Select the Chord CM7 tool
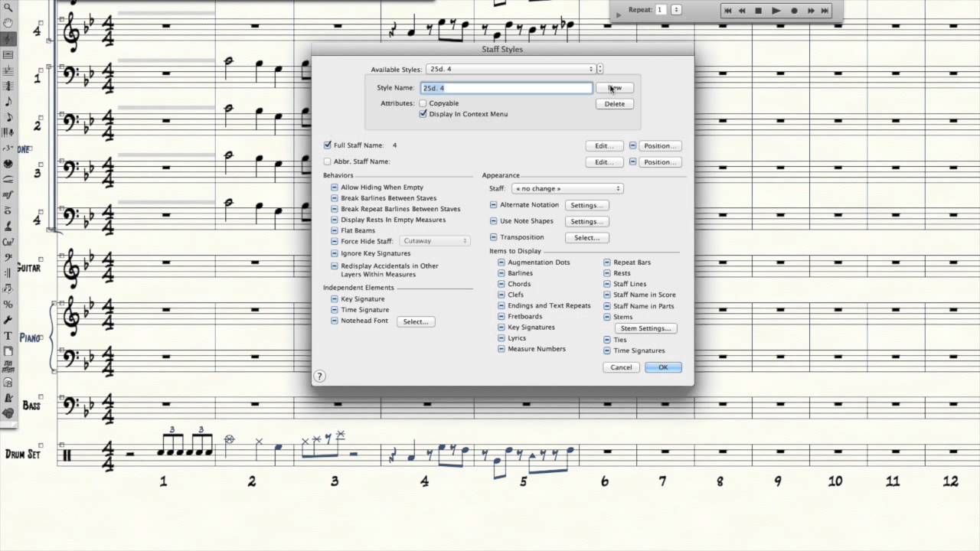Viewport: 980px width, 551px height. 8,242
